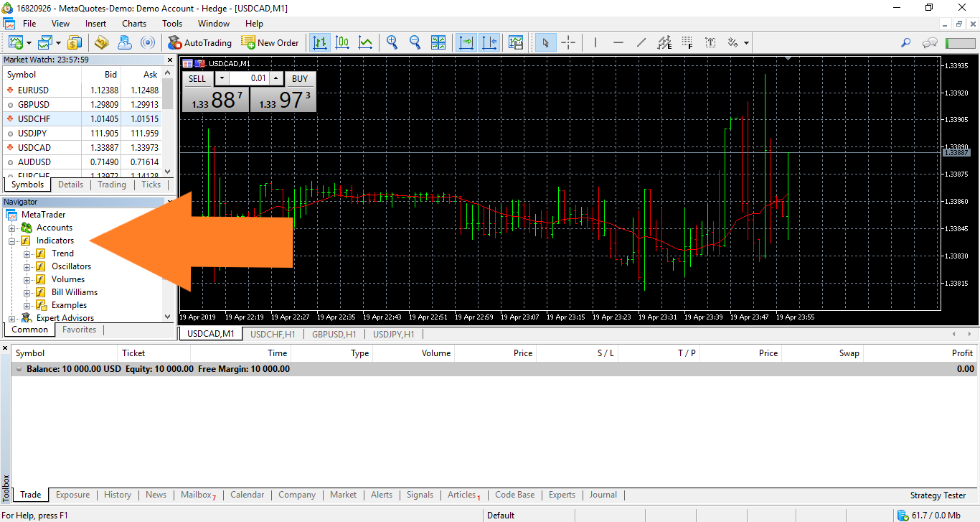
Task: Open the profiles dropdown arrow
Action: pos(59,42)
